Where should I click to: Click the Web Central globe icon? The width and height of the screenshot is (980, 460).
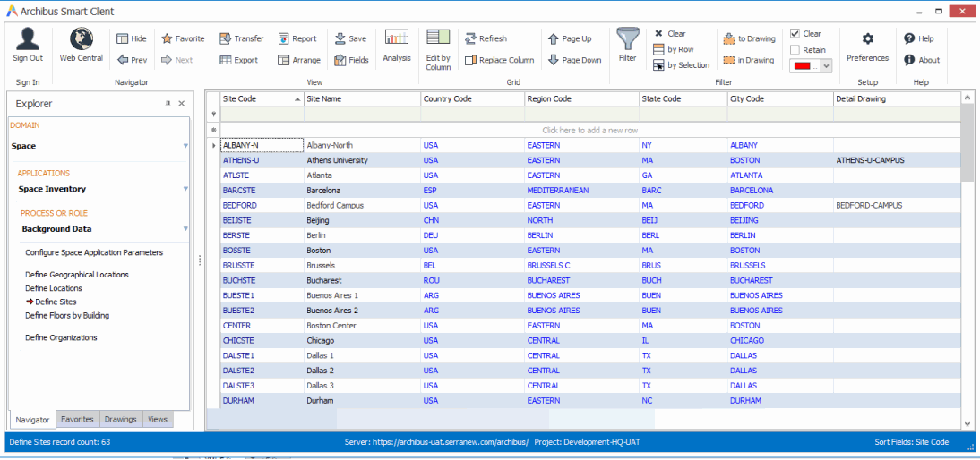point(82,39)
